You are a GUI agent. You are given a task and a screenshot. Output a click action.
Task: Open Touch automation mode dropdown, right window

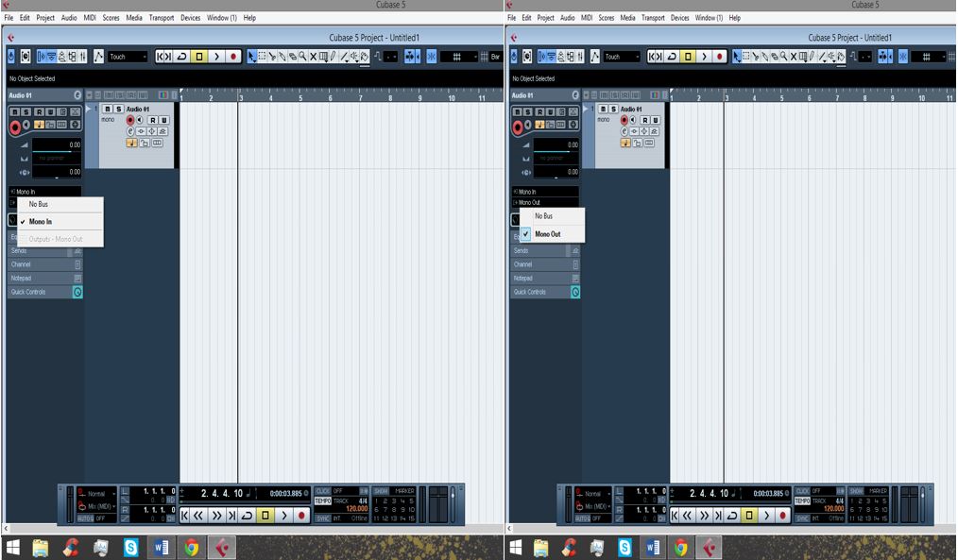tap(623, 56)
